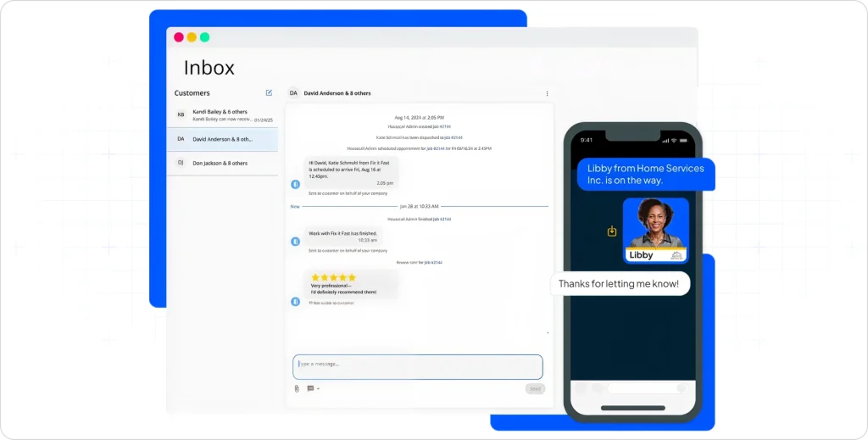Image resolution: width=868 pixels, height=440 pixels.
Task: Select David Anderson & 8 others conversation
Action: coord(222,139)
